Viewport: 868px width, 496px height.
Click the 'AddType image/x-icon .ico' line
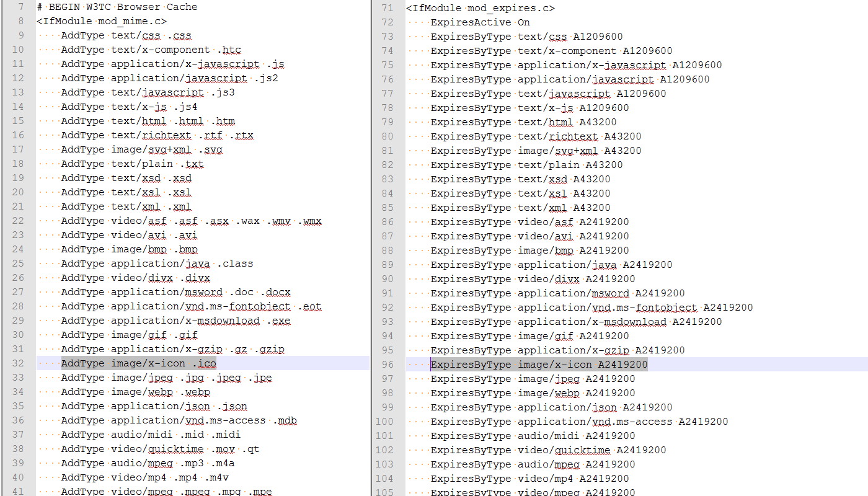pyautogui.click(x=138, y=363)
